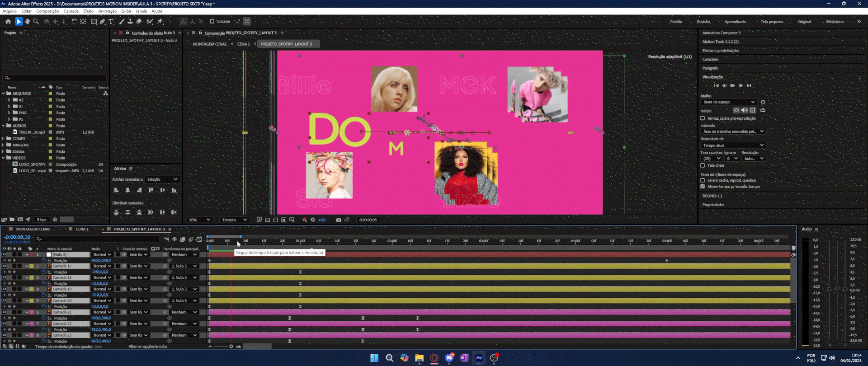Go to the Home screen icon

(x=8, y=21)
